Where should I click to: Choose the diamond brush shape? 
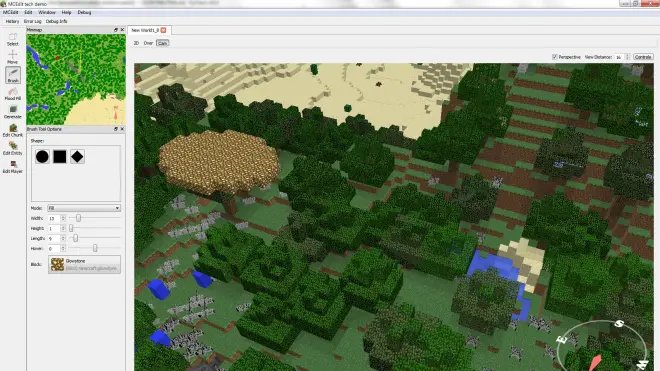(77, 157)
